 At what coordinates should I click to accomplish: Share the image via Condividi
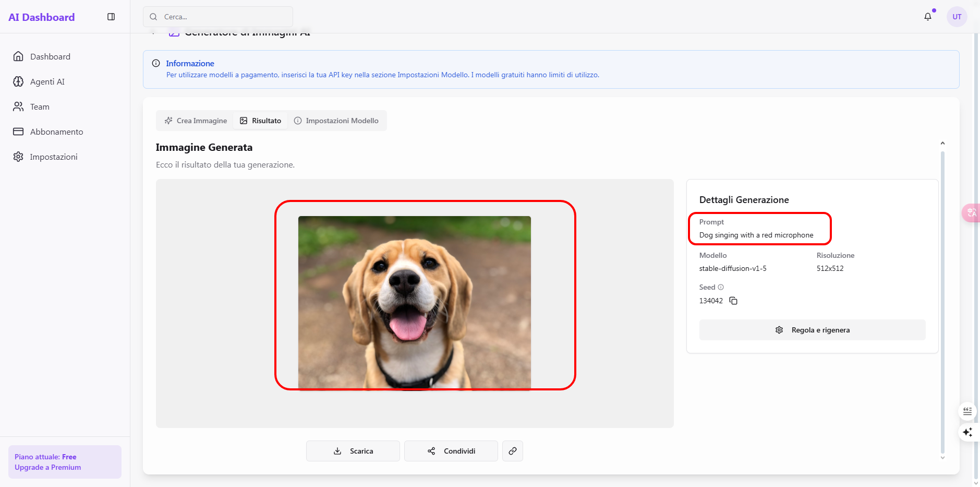[x=451, y=451]
